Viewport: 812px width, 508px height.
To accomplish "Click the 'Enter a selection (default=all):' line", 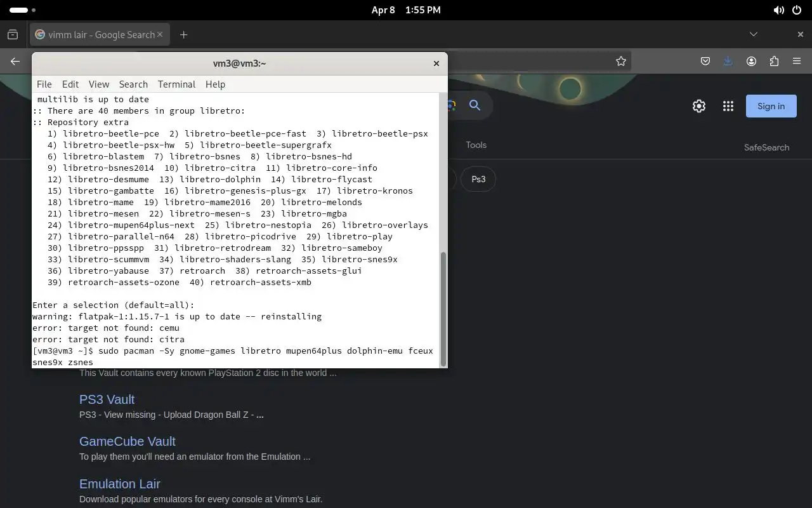I will click(114, 305).
